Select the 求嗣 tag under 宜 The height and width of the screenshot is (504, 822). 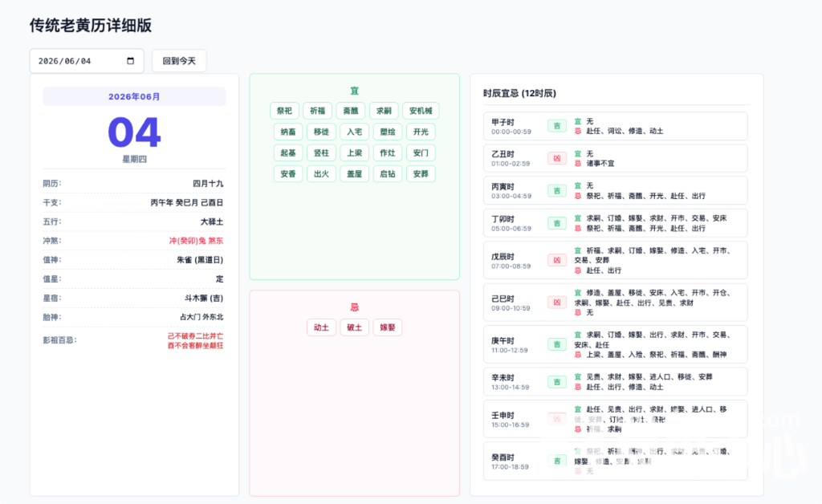pos(384,111)
